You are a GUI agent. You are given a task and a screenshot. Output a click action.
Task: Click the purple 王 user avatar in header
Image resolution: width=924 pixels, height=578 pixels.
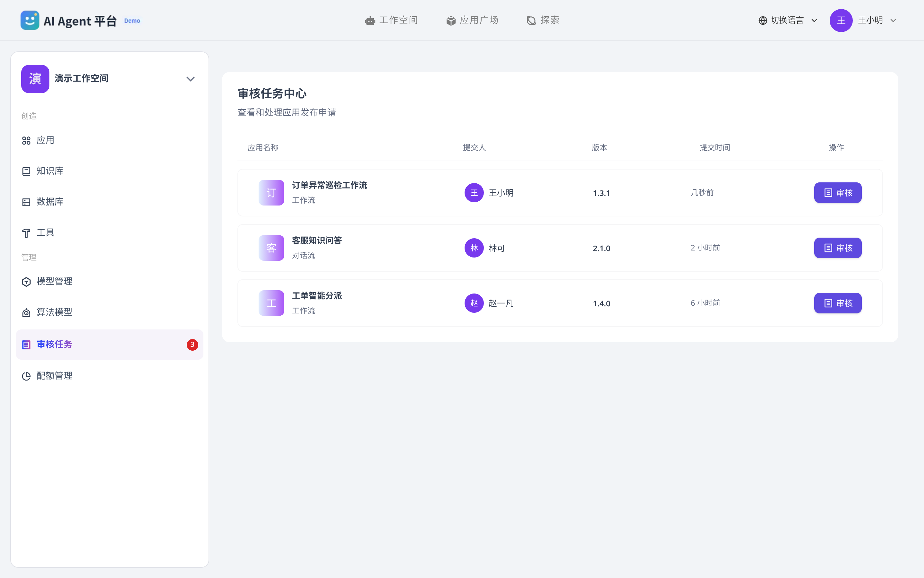pyautogui.click(x=841, y=21)
